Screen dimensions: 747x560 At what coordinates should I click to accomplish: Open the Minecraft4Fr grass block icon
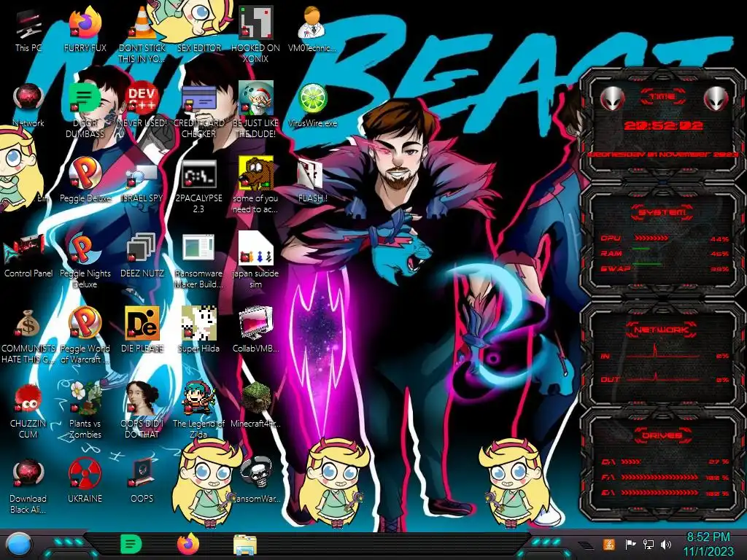coord(255,405)
